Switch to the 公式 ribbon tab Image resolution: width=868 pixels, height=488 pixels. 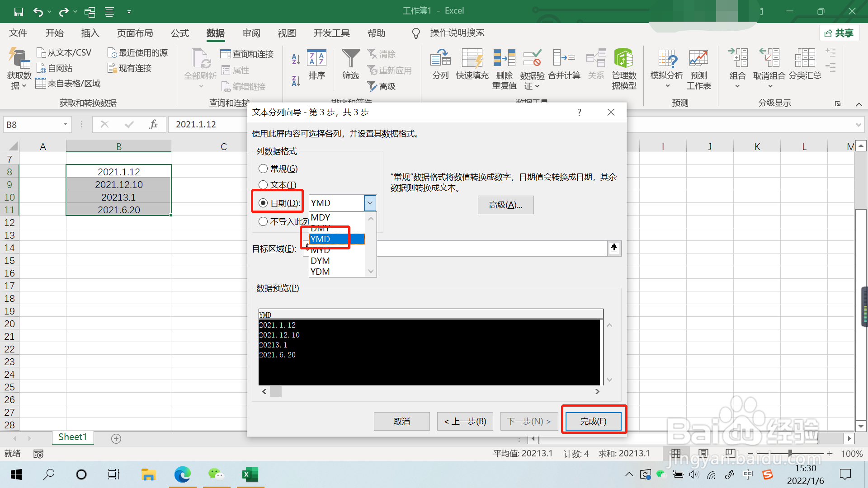tap(179, 33)
